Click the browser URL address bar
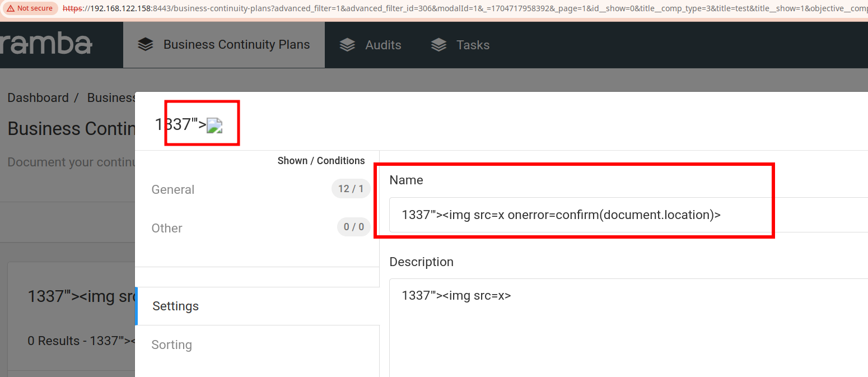 pyautogui.click(x=465, y=8)
